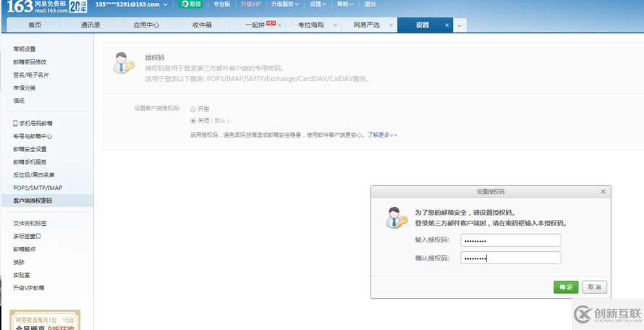Switch to the 收件箱 tab
Screen dimensions: 644x330
202,25
